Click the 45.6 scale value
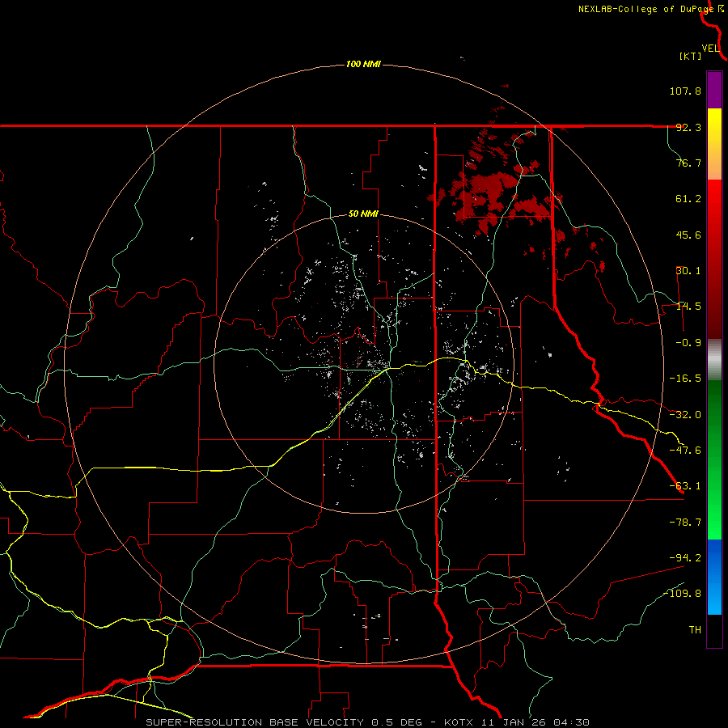The height and width of the screenshot is (728, 728). click(x=688, y=235)
